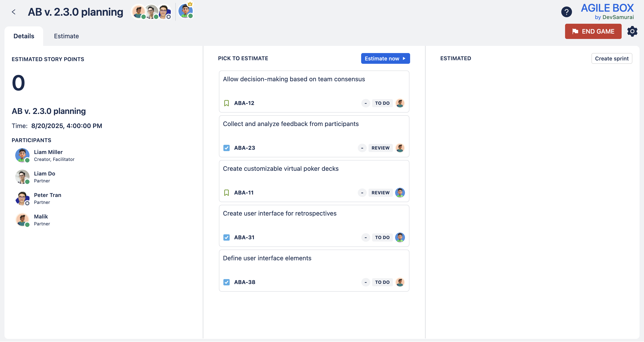
Task: Click the Create sprint button
Action: [612, 59]
